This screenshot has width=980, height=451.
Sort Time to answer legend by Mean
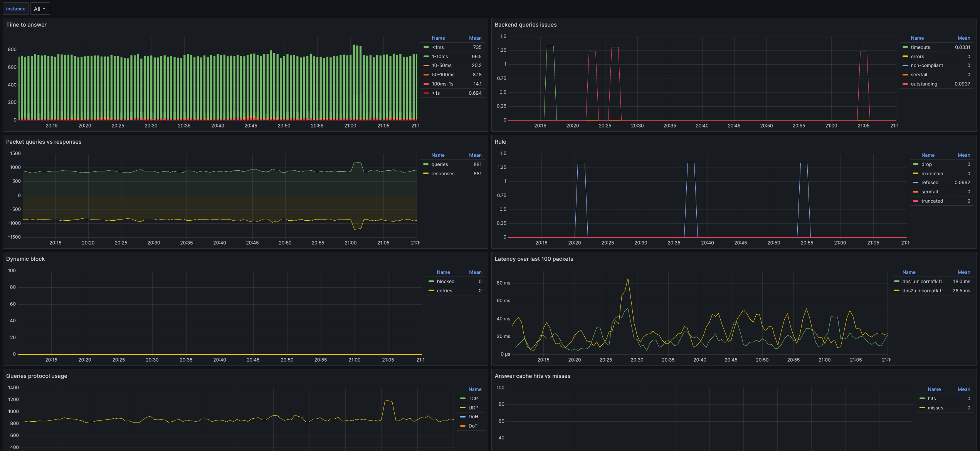[475, 38]
